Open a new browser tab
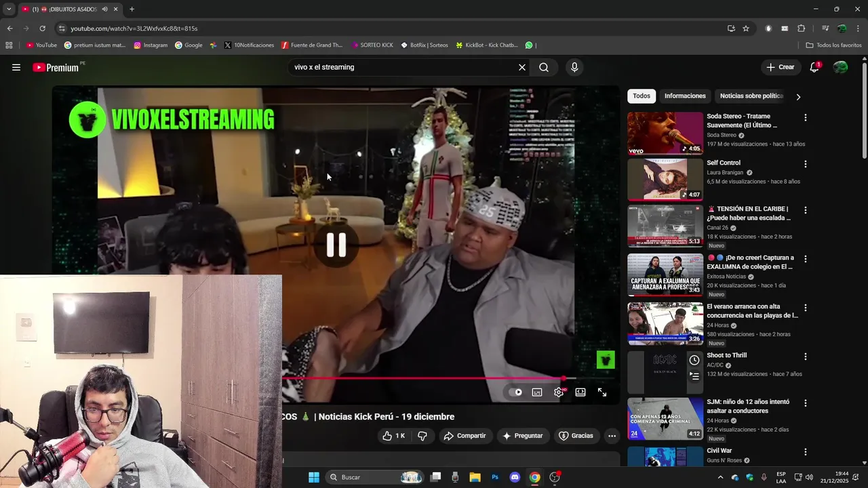Screen dimensions: 868x488 132,9
